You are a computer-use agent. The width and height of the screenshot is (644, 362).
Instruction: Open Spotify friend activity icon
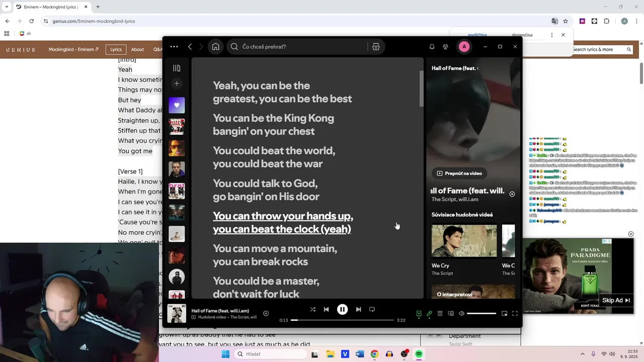click(x=445, y=46)
